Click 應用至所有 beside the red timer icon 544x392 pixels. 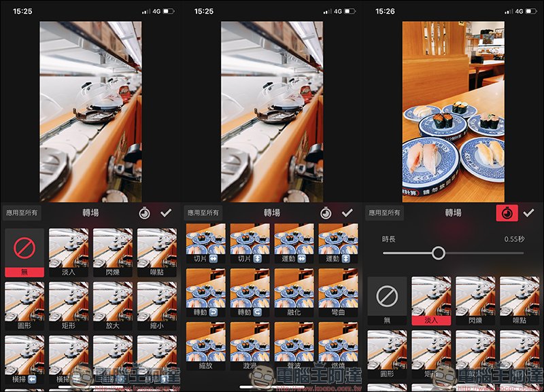385,213
